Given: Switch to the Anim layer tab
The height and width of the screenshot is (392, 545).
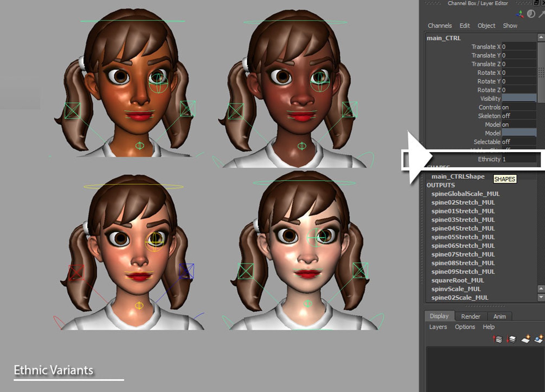Looking at the screenshot, I should click(x=500, y=317).
